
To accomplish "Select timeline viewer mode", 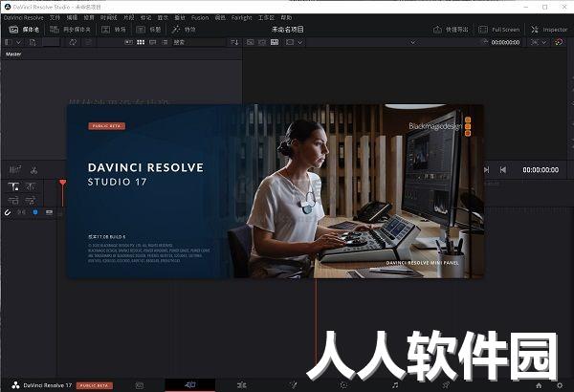I will tap(275, 42).
